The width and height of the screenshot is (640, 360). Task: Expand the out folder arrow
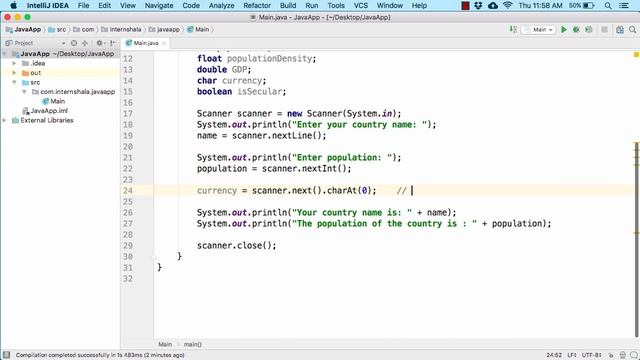14,73
